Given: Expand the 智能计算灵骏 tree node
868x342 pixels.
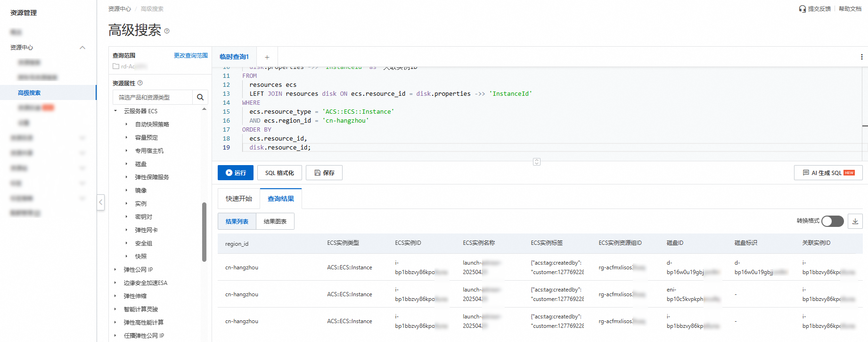Looking at the screenshot, I should click(x=115, y=309).
